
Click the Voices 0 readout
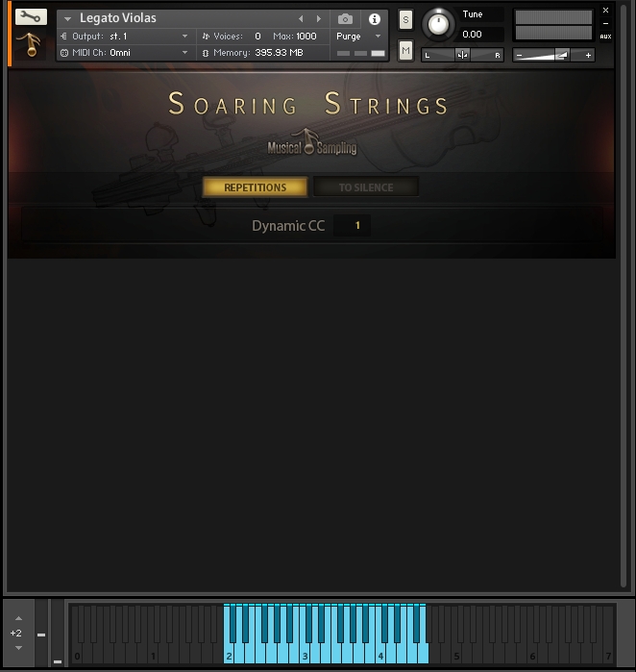pos(257,37)
